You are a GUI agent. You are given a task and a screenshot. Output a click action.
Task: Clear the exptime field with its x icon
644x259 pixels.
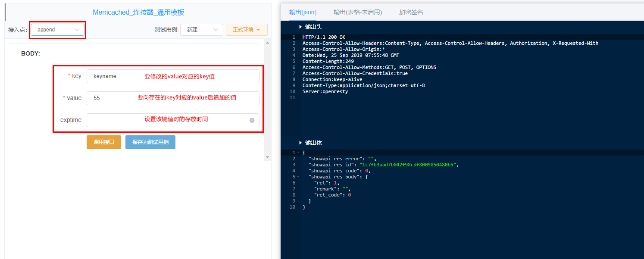click(252, 120)
